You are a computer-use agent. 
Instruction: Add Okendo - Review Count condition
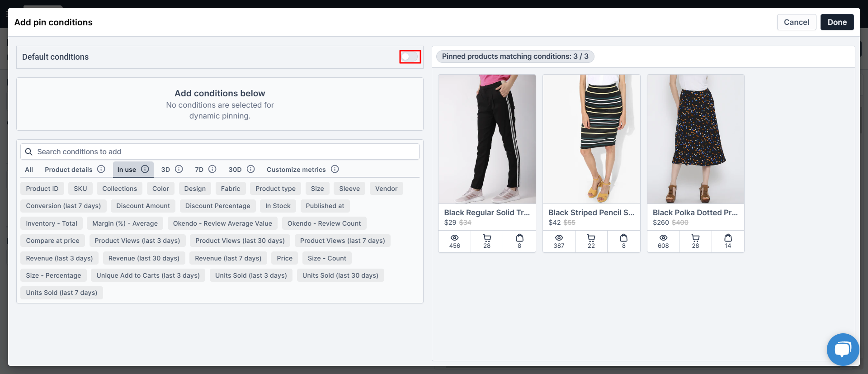(324, 223)
